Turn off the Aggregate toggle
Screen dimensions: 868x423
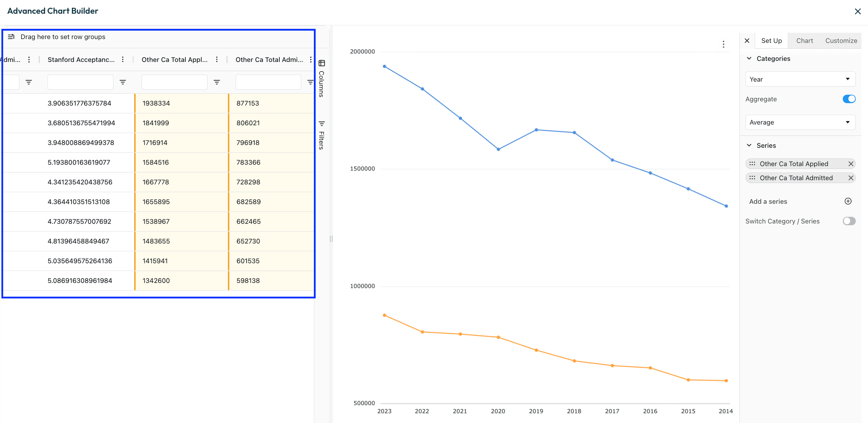click(849, 99)
